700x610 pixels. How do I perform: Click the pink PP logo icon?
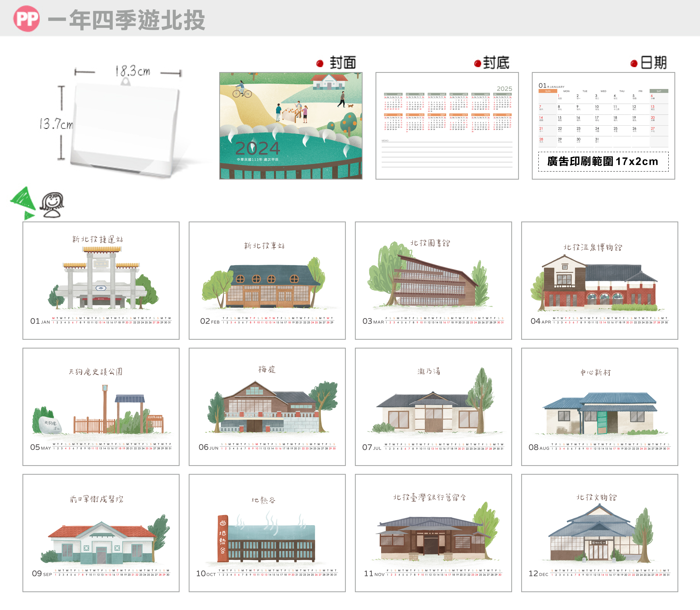pos(27,19)
